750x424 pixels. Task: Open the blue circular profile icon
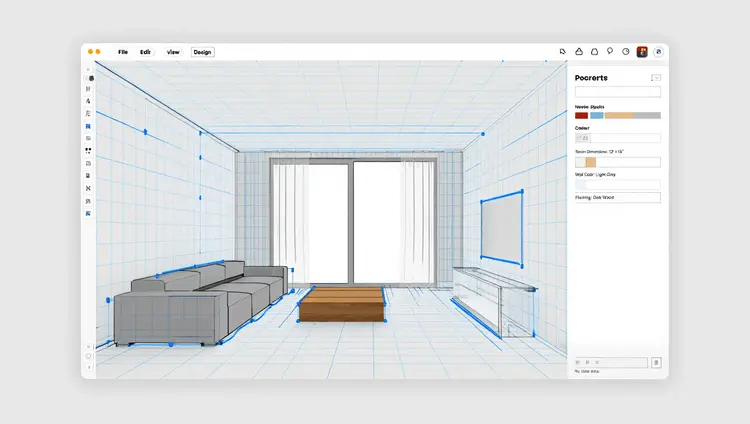coord(658,51)
